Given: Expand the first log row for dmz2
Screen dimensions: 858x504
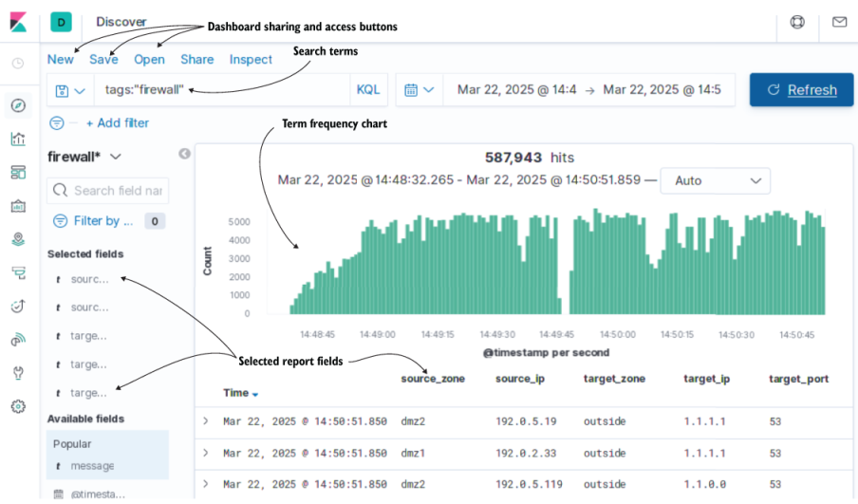Looking at the screenshot, I should click(x=206, y=421).
